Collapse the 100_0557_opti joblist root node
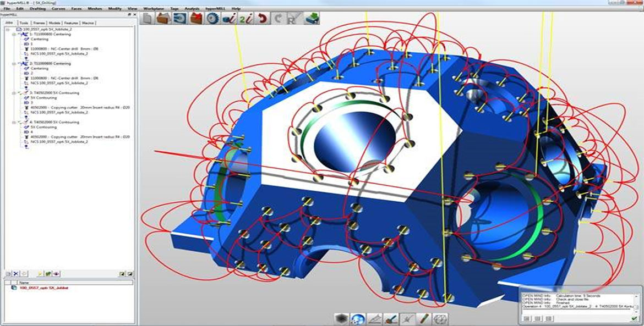This screenshot has height=326, width=644. 7,30
